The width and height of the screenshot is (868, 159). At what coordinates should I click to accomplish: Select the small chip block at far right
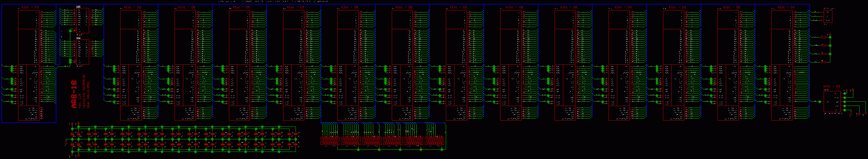832,102
